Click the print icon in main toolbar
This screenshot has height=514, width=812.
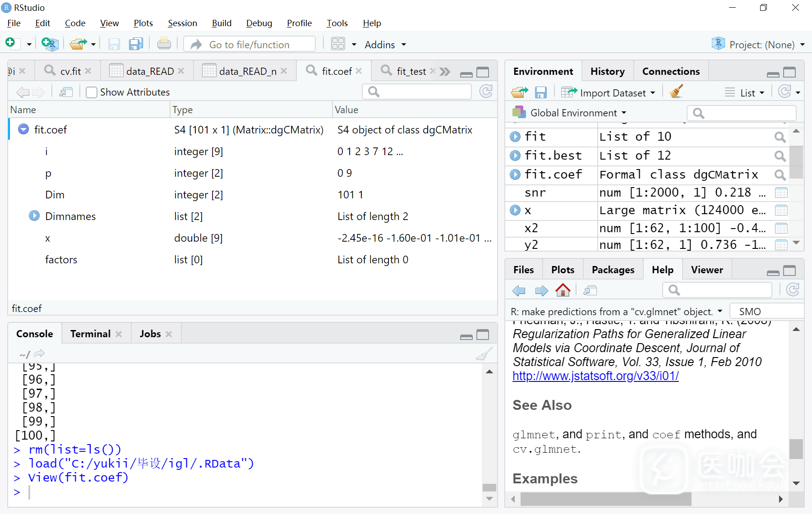[164, 44]
